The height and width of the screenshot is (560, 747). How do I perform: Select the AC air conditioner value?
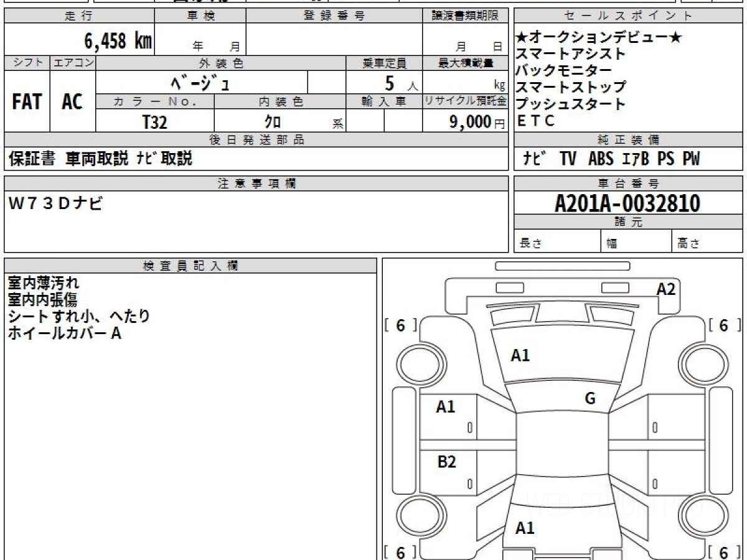[73, 102]
